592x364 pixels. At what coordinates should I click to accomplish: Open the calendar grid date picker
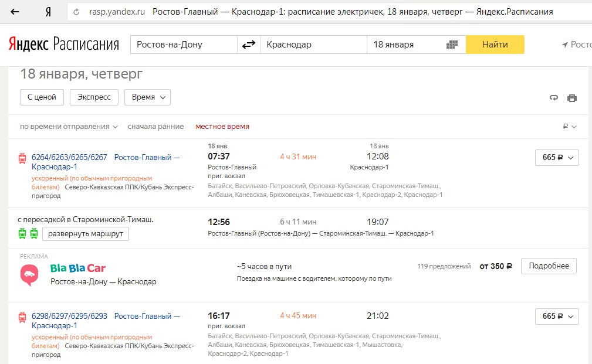[451, 45]
